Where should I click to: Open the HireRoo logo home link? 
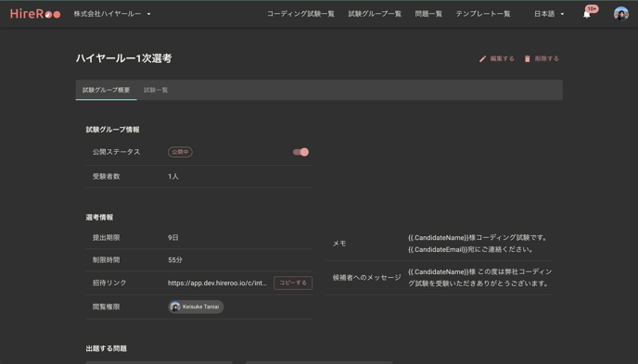point(35,14)
